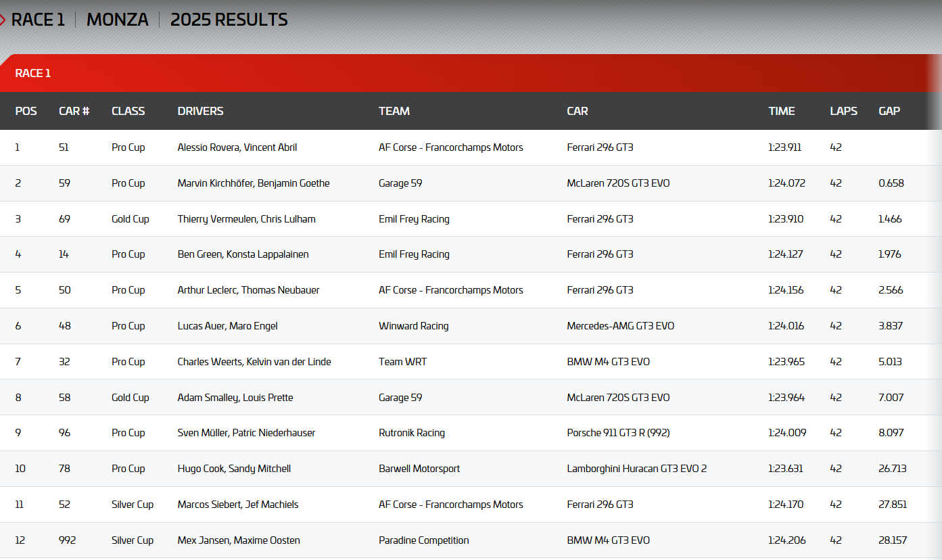The height and width of the screenshot is (560, 942).
Task: Click team Rutronik Racing
Action: pyautogui.click(x=412, y=433)
